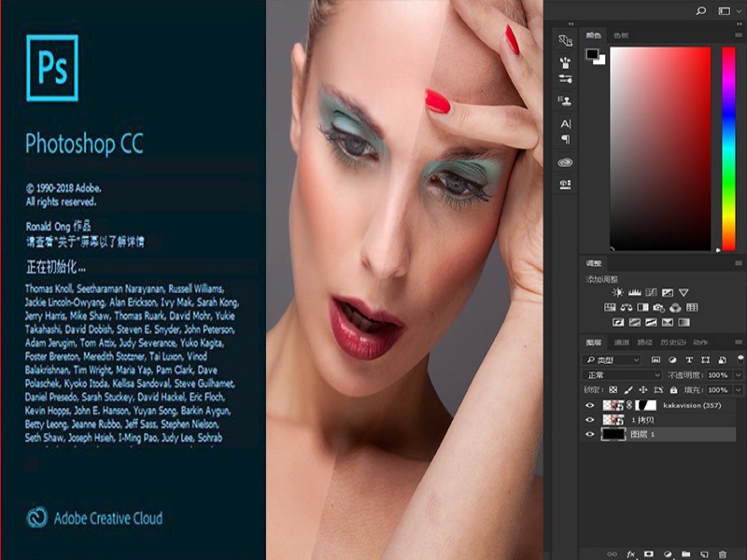
Task: Filter for type layers
Action: (x=689, y=360)
